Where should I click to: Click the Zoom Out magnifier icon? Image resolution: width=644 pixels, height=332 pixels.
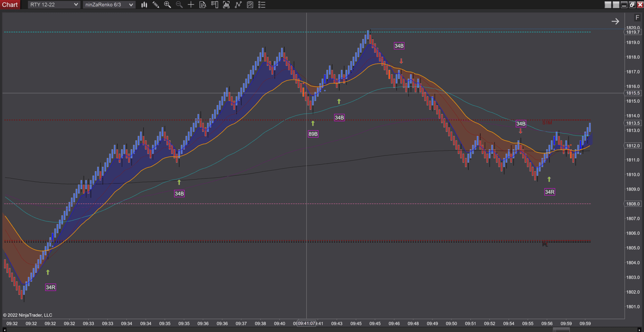(x=179, y=5)
